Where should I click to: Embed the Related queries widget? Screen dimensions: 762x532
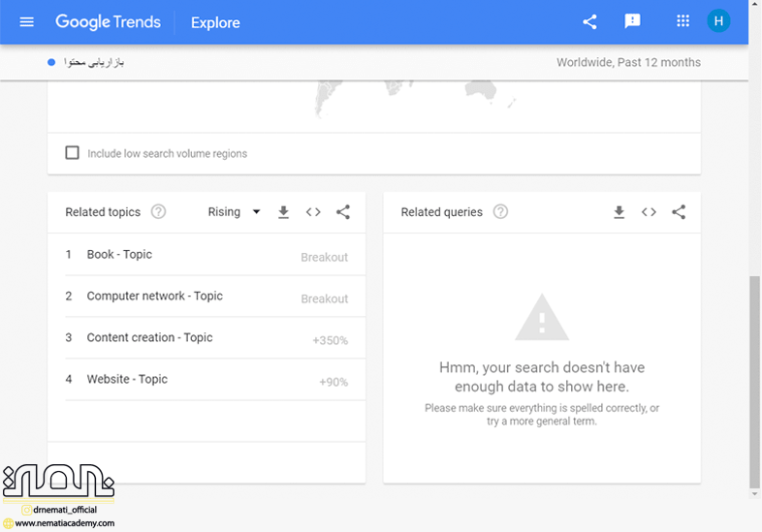649,212
